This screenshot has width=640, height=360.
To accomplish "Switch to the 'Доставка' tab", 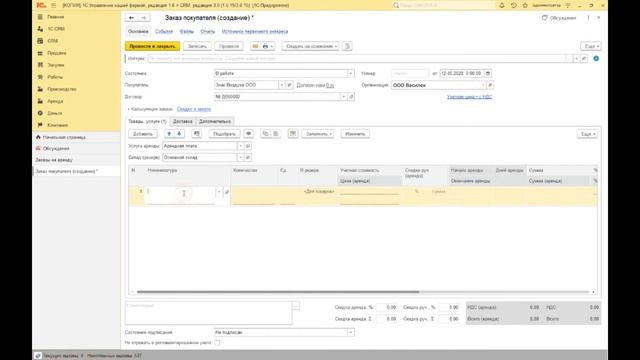I will 182,122.
